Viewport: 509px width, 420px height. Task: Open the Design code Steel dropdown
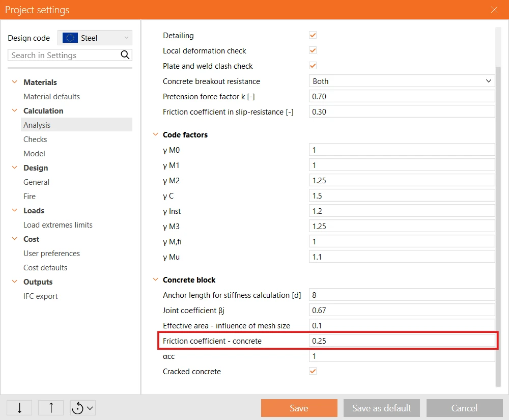95,38
